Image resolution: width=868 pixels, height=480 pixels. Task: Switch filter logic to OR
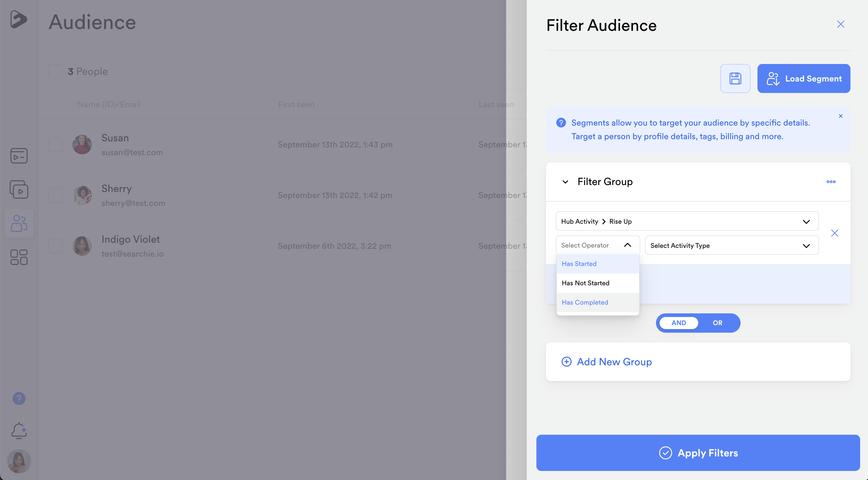point(717,323)
